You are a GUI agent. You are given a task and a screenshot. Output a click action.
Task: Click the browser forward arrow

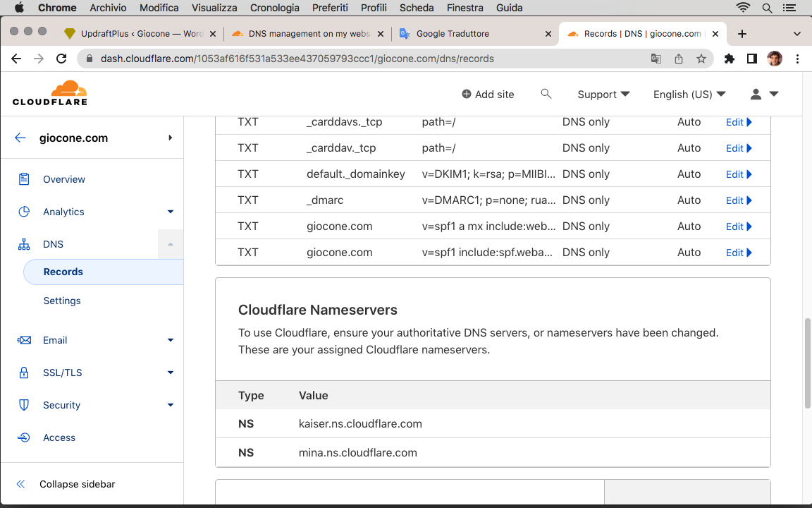[39, 59]
